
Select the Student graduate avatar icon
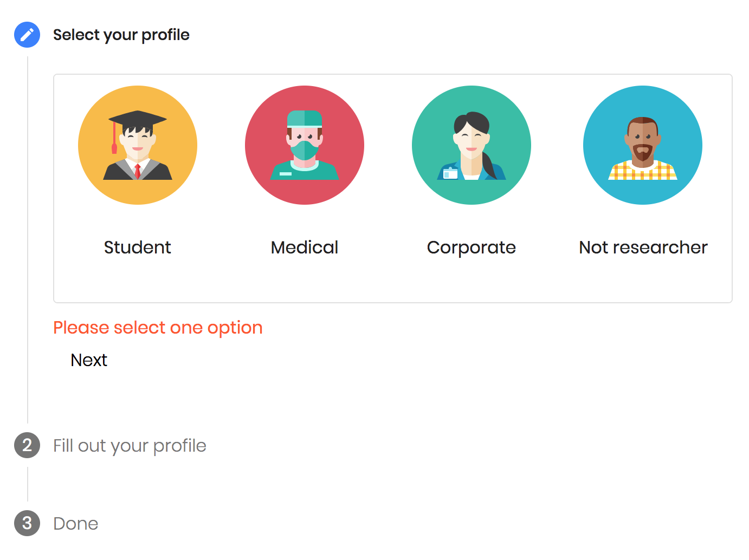click(138, 145)
